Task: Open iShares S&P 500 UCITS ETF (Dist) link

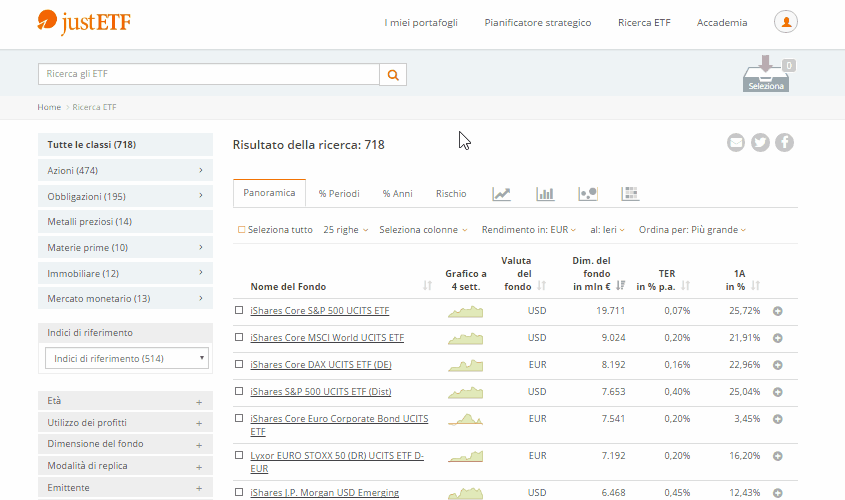Action: click(x=320, y=392)
